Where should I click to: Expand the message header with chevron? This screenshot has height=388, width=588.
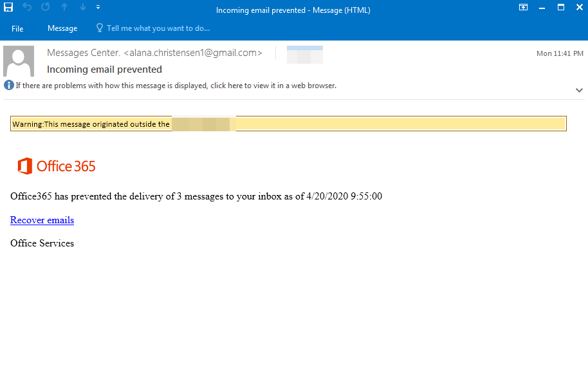(x=579, y=90)
